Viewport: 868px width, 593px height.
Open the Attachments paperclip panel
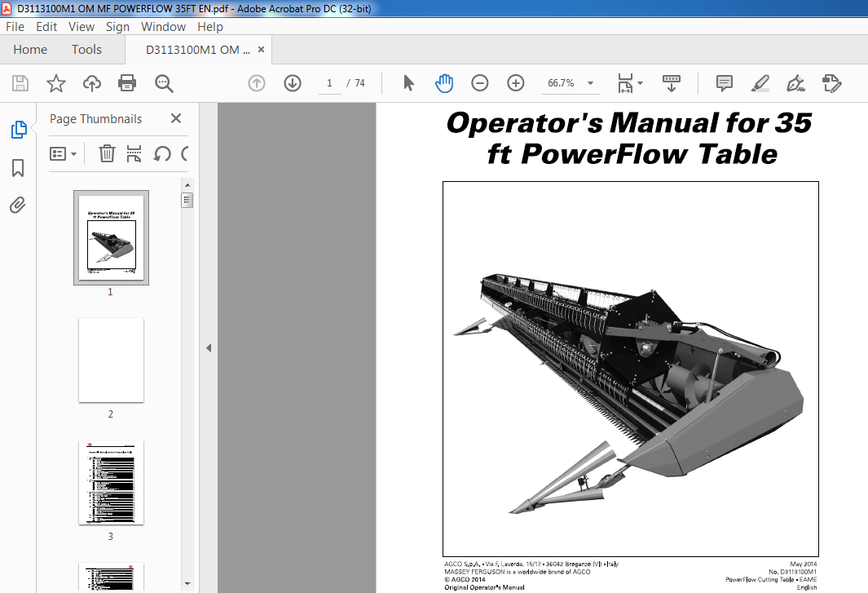click(18, 205)
